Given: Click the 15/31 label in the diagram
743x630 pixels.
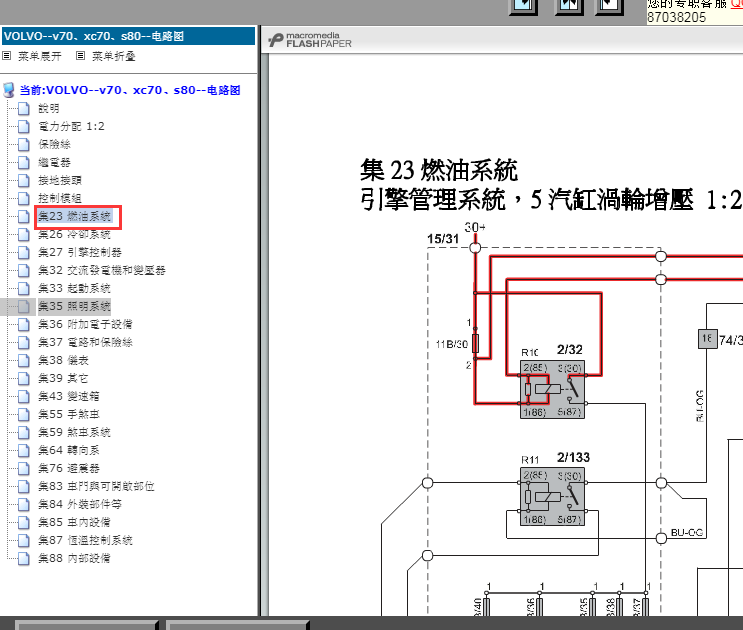Looking at the screenshot, I should pos(443,239).
